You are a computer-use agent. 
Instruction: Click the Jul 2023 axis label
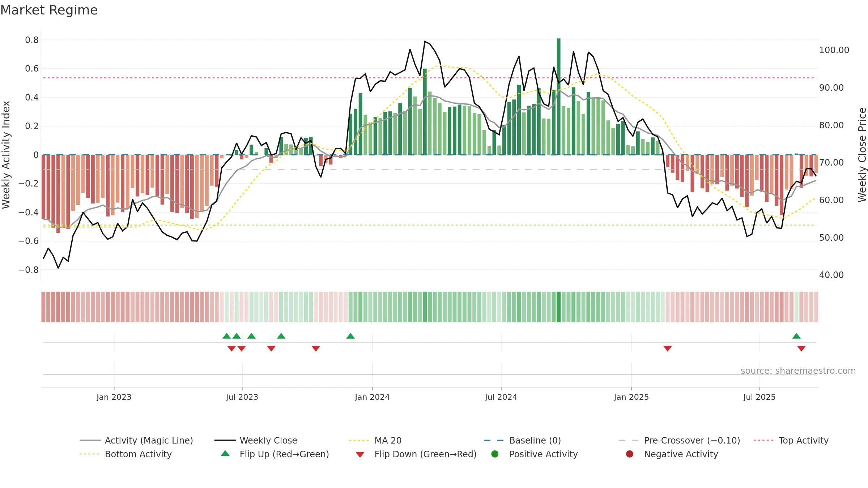pyautogui.click(x=242, y=397)
